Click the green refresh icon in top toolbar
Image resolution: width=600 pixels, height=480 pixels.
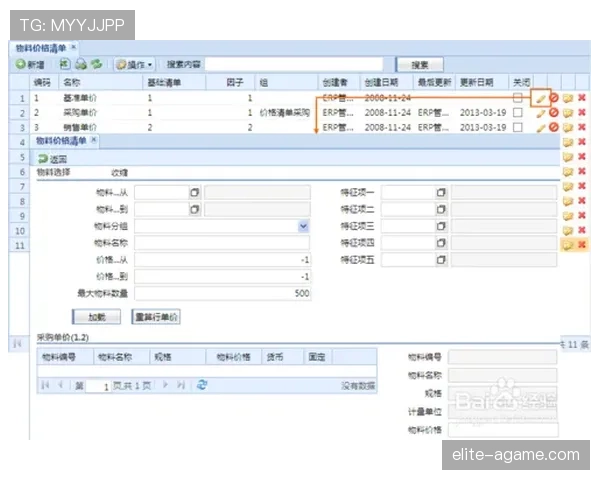[x=96, y=64]
